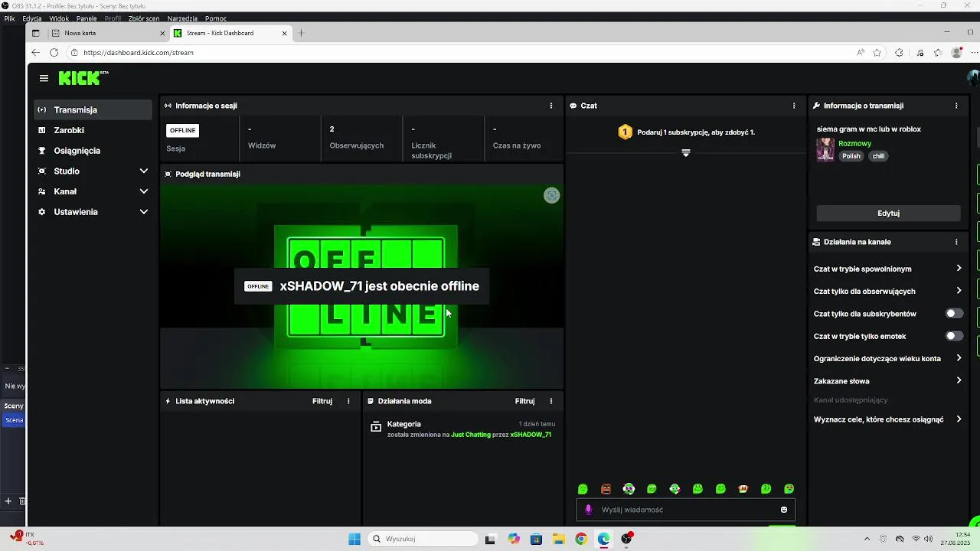Image resolution: width=980 pixels, height=551 pixels.
Task: Open the OBS Zbiór scen menu
Action: (x=143, y=18)
